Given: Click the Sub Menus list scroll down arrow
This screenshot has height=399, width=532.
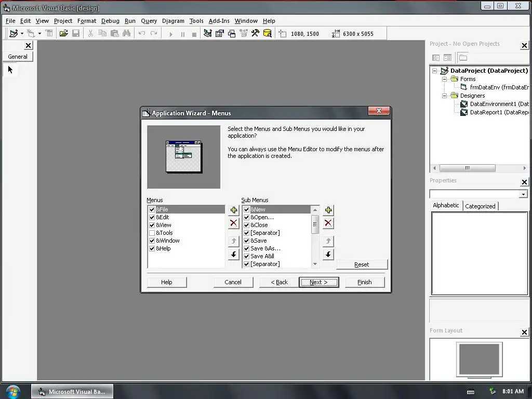Looking at the screenshot, I should pos(315,264).
